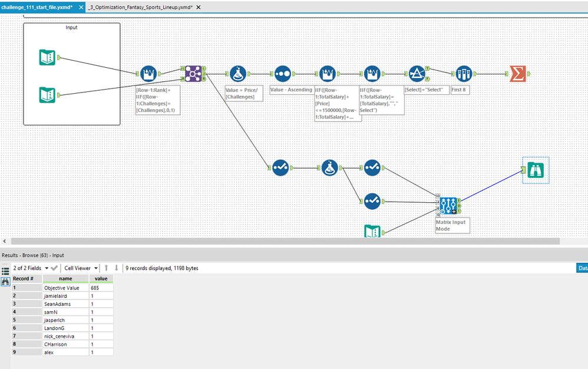Select the Select tool connected from the Join

pyautogui.click(x=280, y=168)
